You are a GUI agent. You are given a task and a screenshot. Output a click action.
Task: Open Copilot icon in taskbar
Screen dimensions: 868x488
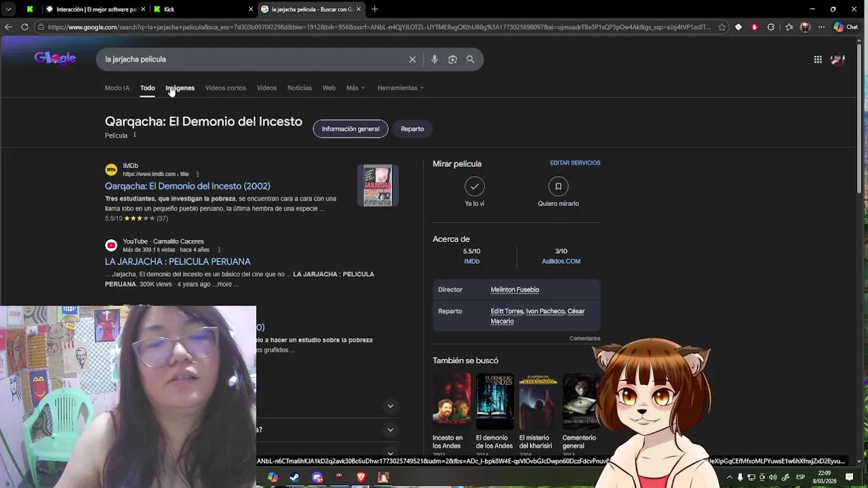pyautogui.click(x=273, y=477)
